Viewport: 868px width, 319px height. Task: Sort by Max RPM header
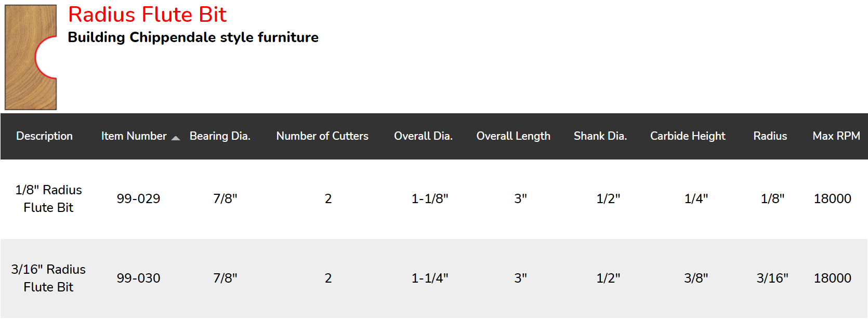point(836,136)
